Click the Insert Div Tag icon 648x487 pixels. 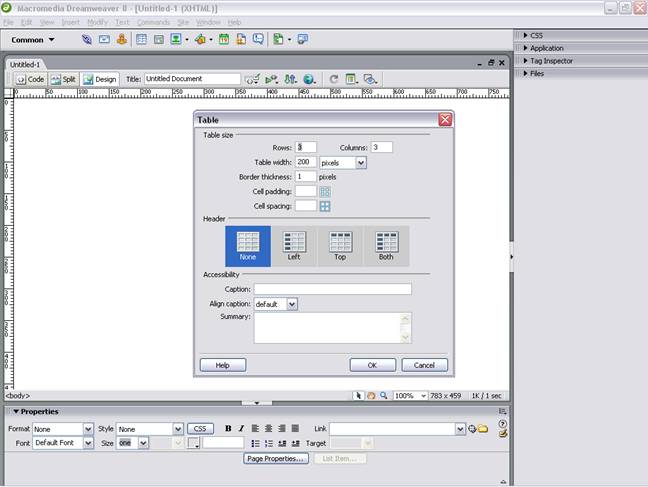coord(159,40)
